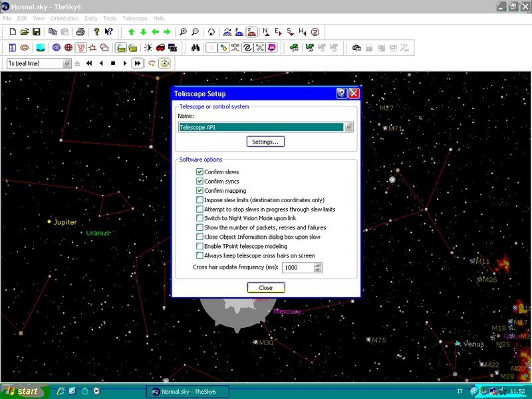This screenshot has height=399, width=532.
Task: Select the Jupiter label on sky chart
Action: click(x=65, y=222)
